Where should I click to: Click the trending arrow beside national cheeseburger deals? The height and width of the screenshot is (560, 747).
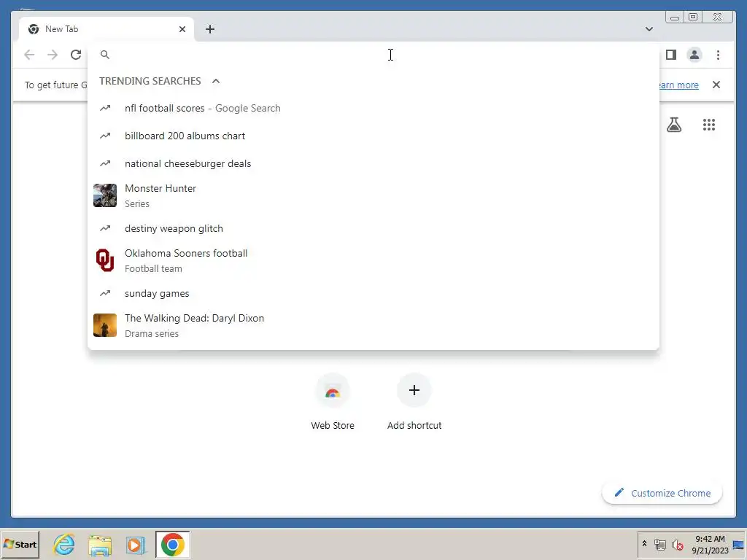pyautogui.click(x=105, y=163)
